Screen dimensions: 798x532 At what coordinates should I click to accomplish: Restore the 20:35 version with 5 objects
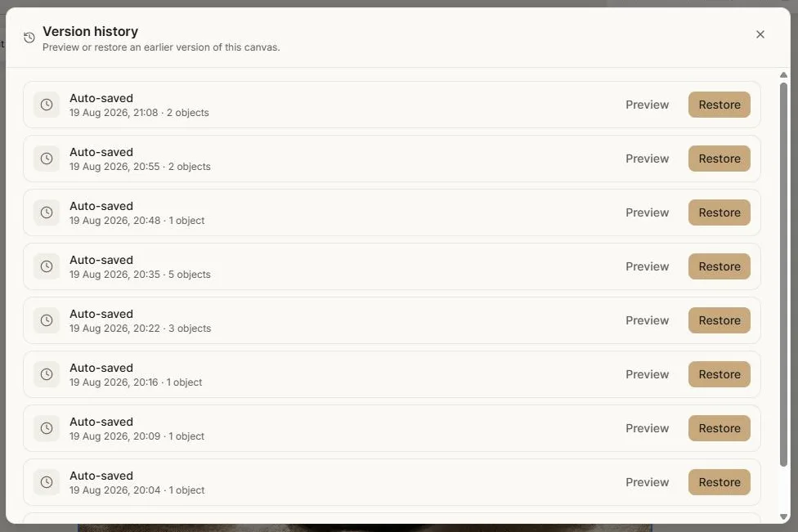(x=720, y=266)
